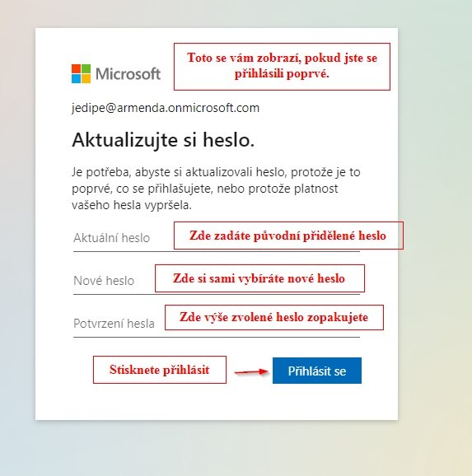Click the 'Toto se vám zobrazí' annotation box
Image resolution: width=472 pixels, height=476 pixels.
tap(282, 67)
